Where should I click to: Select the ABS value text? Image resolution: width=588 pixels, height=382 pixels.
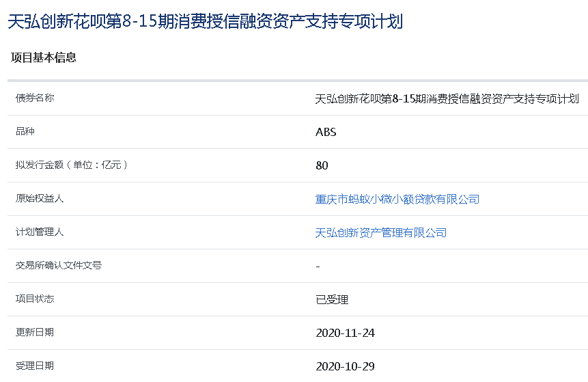[x=326, y=132]
